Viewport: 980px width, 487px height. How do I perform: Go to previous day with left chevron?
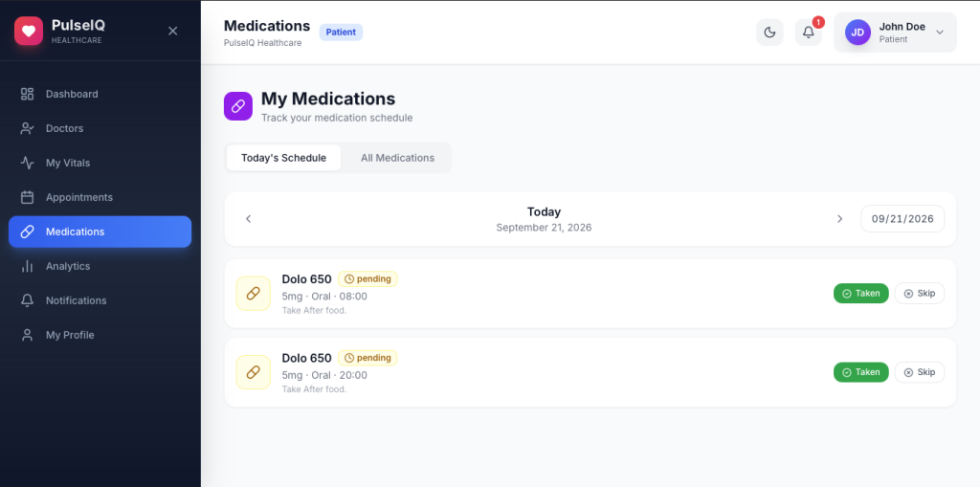click(x=248, y=219)
